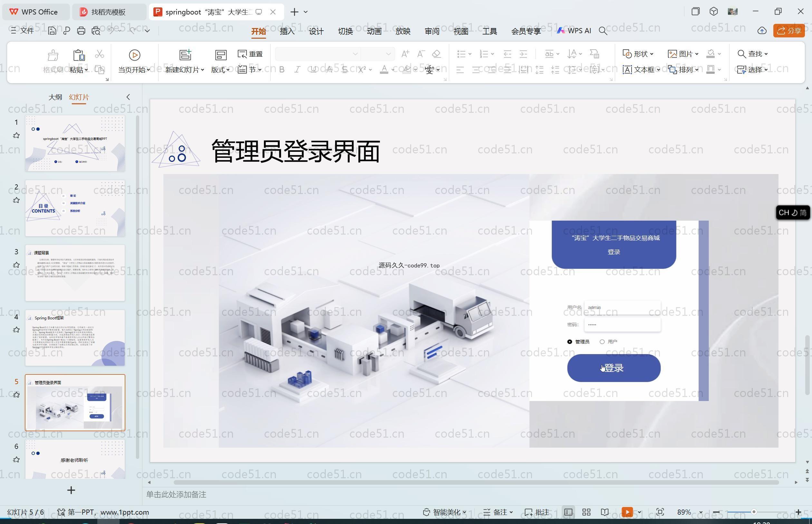This screenshot has width=812, height=524.
Task: Click the Undo arrow icon
Action: pyautogui.click(x=111, y=31)
